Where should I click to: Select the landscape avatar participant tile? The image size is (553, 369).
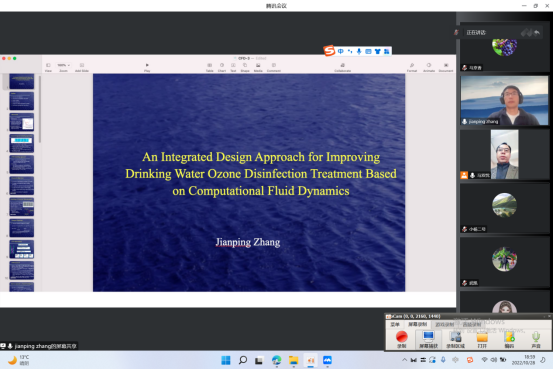504,208
